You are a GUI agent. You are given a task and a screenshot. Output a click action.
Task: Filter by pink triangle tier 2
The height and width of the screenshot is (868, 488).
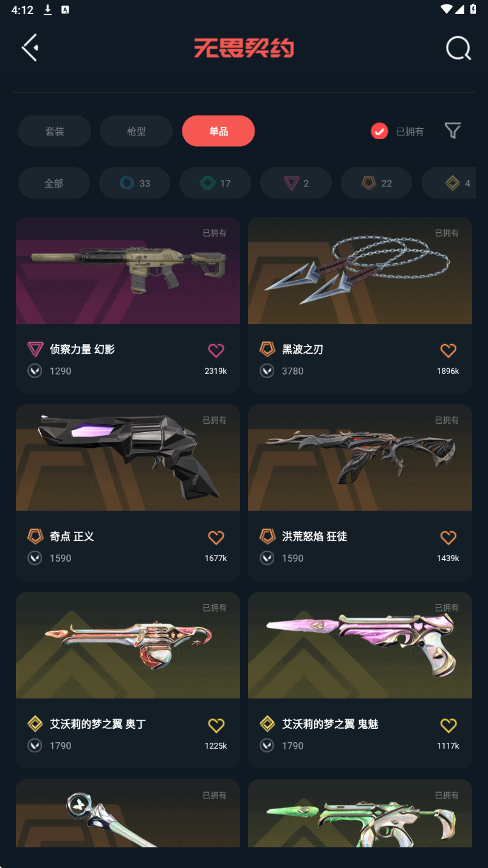296,183
